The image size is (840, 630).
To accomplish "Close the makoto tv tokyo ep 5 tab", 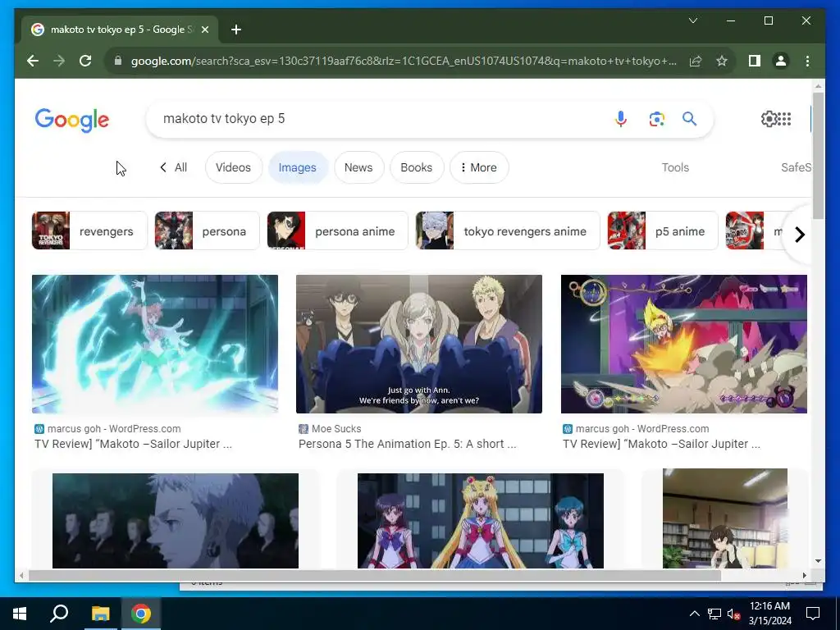I will tap(204, 30).
